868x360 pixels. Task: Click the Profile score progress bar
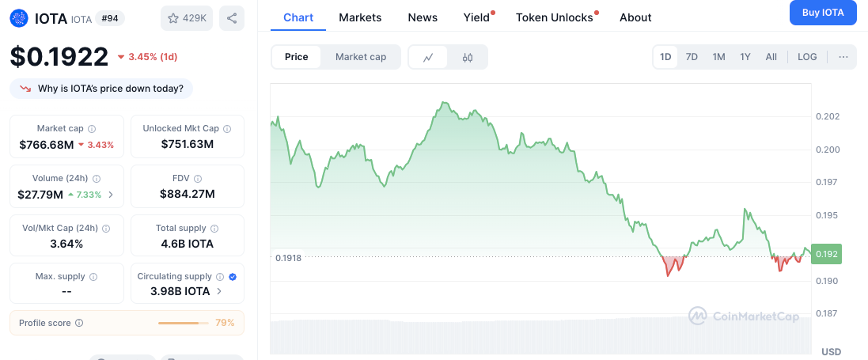183,323
